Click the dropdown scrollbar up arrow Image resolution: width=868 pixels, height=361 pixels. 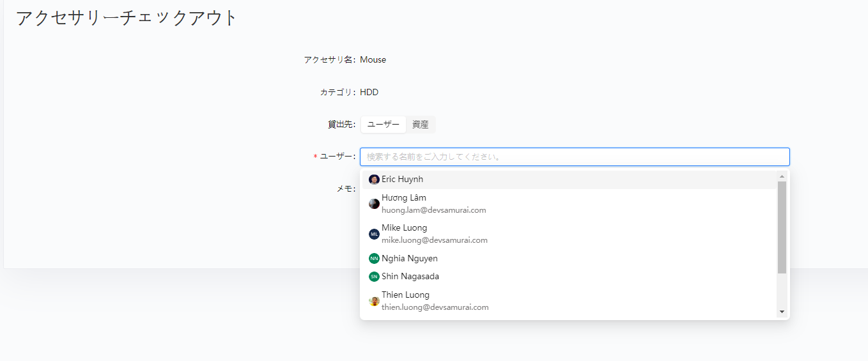pos(782,176)
